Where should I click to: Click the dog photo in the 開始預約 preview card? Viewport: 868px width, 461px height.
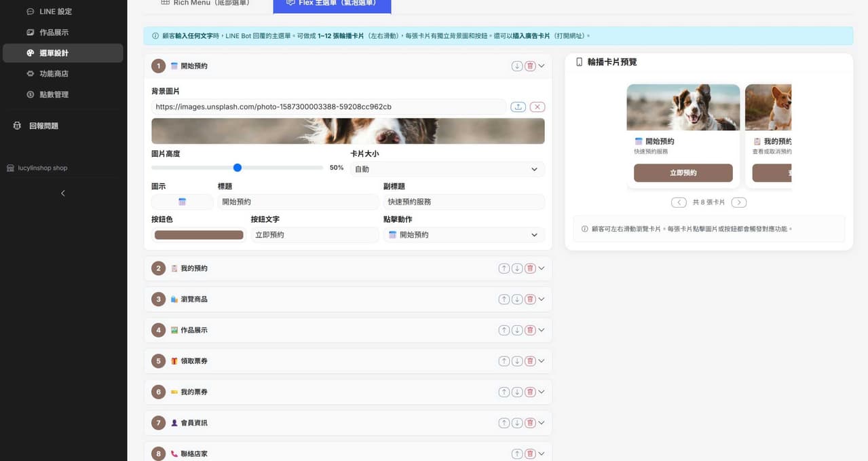pos(683,107)
